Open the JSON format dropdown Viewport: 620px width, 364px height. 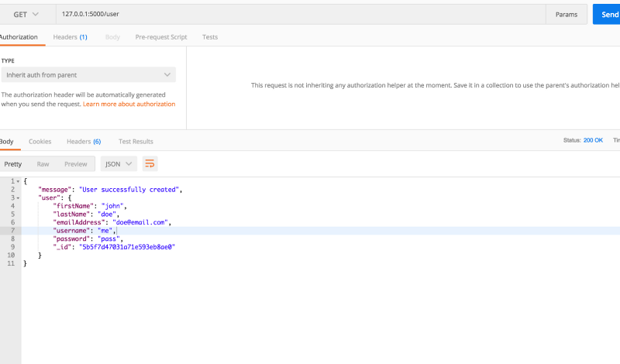click(119, 164)
